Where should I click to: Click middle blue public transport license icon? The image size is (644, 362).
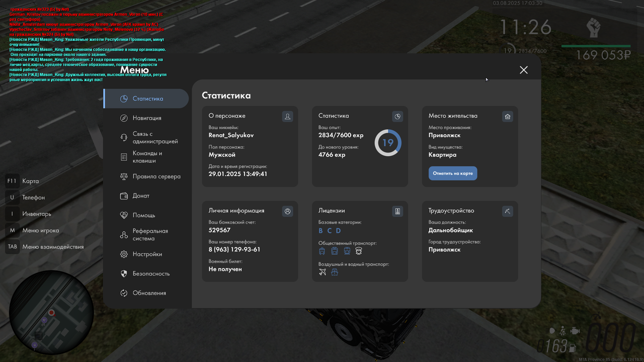pyautogui.click(x=335, y=251)
